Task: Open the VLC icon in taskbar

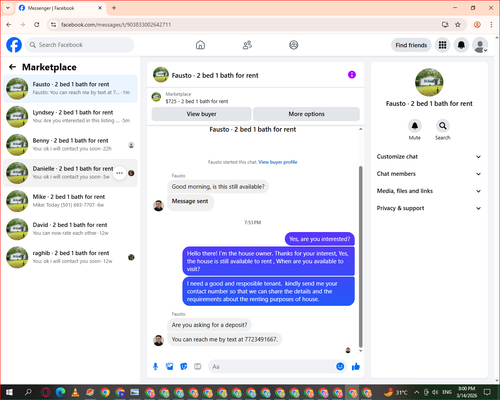Action: pyautogui.click(x=76, y=392)
